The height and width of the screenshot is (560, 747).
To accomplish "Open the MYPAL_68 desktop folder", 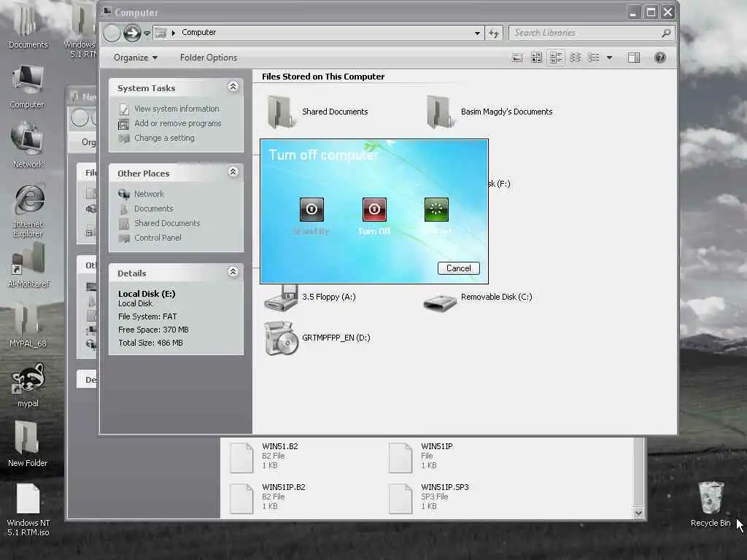I will 28,324.
